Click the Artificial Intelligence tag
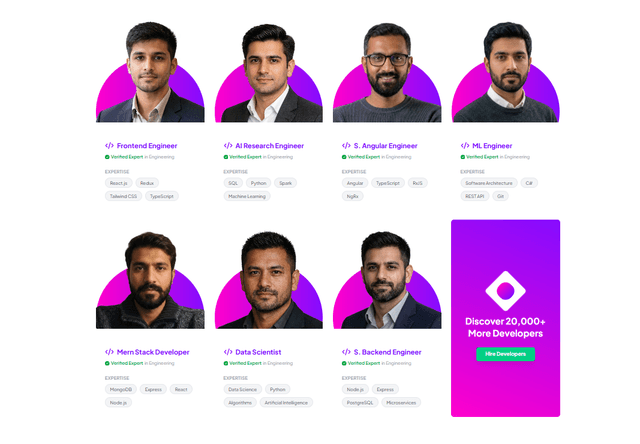The image size is (640, 444). (286, 402)
